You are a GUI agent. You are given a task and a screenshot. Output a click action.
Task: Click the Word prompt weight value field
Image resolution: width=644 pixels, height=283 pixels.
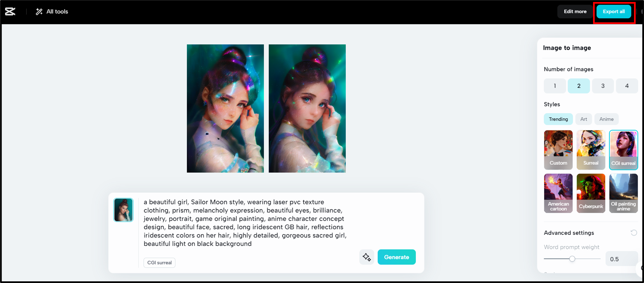point(621,259)
